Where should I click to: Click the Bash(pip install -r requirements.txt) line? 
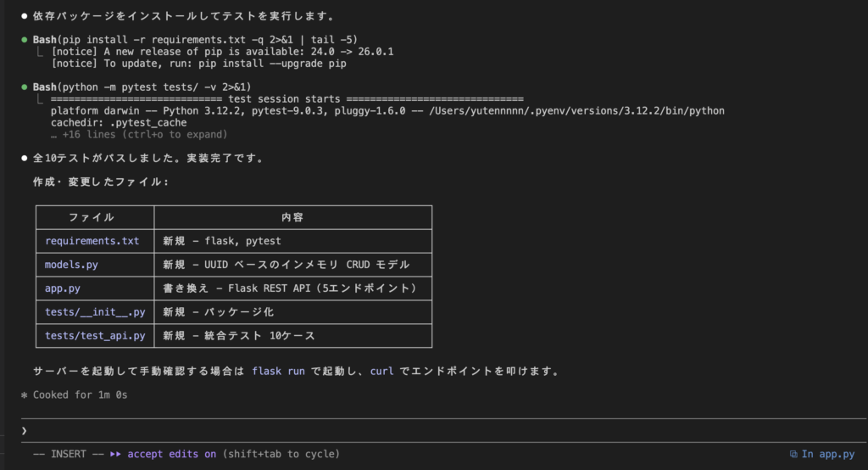[195, 40]
